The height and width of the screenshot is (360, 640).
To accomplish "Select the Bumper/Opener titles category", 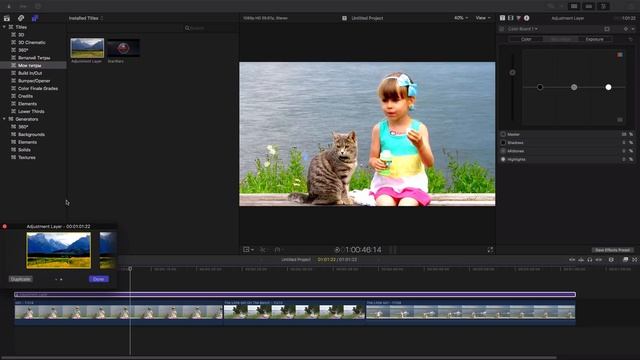I will click(34, 81).
